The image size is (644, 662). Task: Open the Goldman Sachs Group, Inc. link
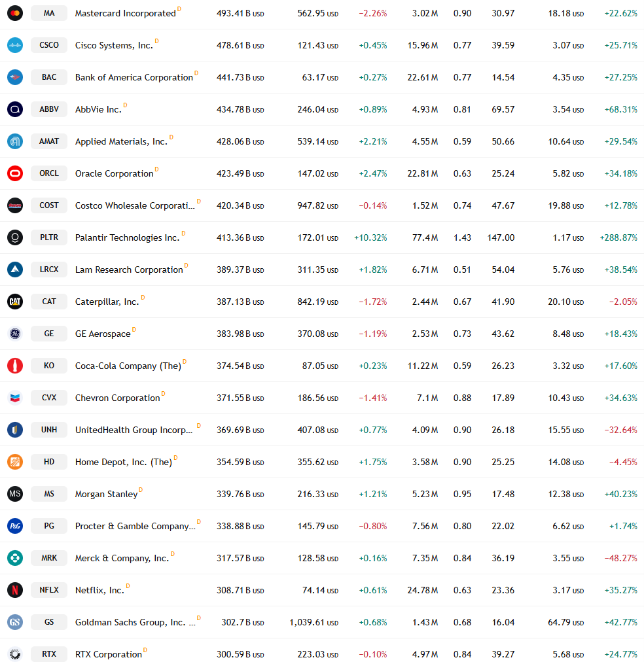click(x=135, y=623)
